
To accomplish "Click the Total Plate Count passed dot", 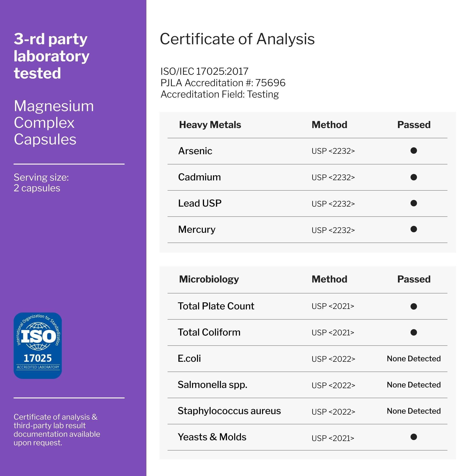I will tap(414, 306).
